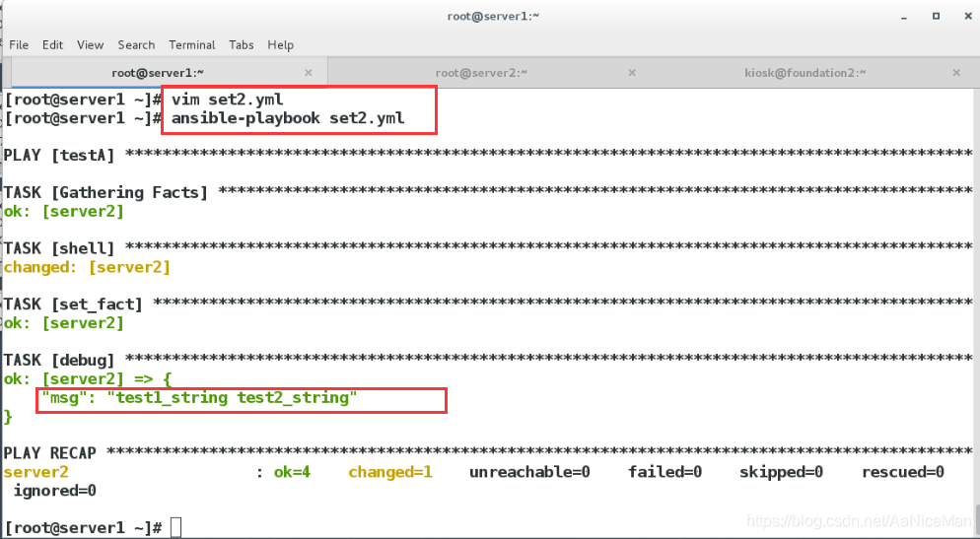Click the window title 'root@server1:~'
Viewport: 980px width, 539px height.
coord(493,16)
